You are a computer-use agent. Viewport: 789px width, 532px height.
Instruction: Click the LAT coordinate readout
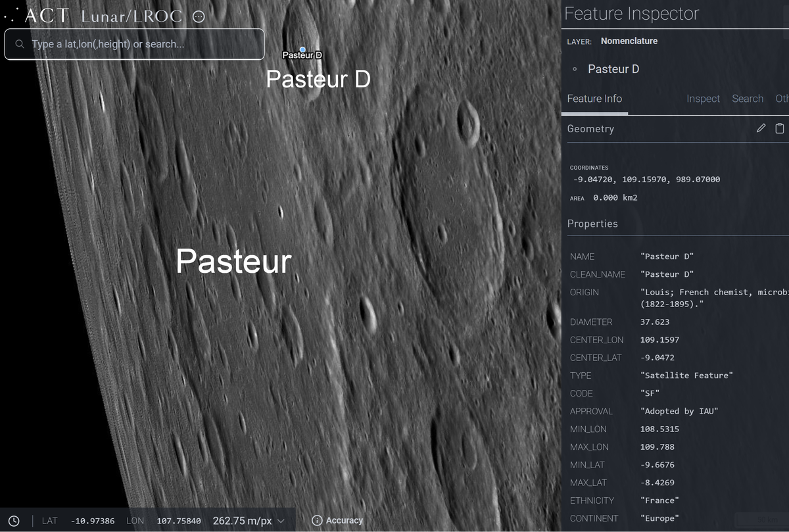tap(92, 520)
